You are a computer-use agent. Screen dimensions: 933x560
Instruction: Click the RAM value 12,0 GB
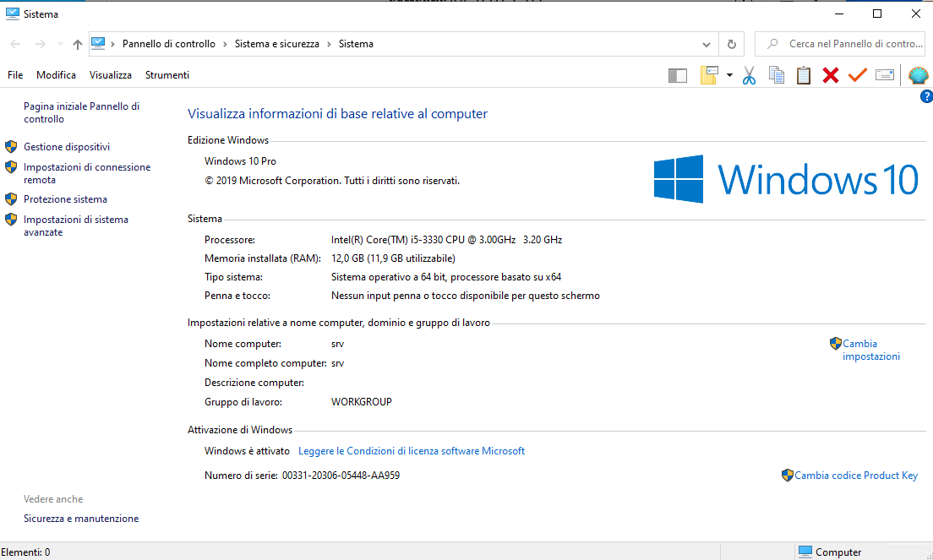[393, 258]
